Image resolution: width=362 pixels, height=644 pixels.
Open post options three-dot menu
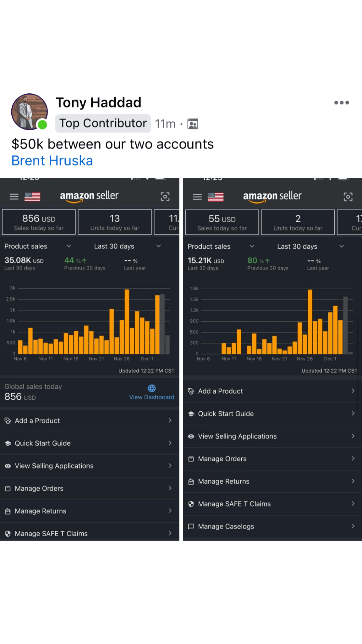pos(342,103)
